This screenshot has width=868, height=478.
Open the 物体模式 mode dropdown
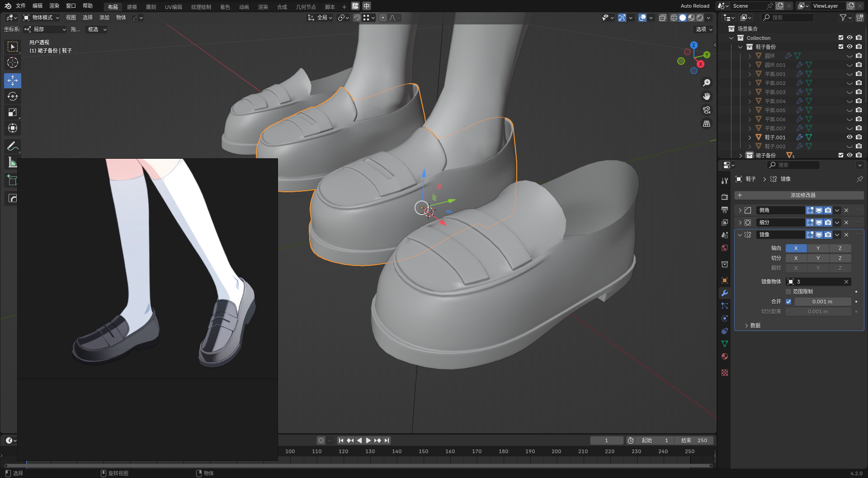[42, 18]
